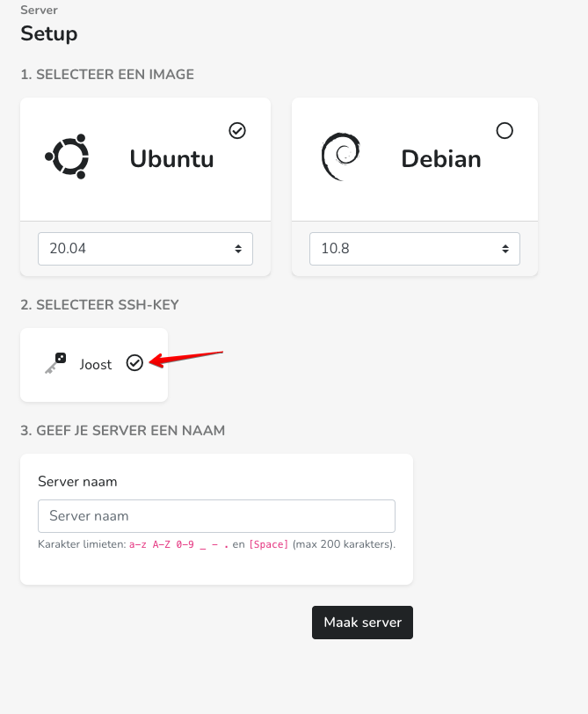
Task: Click the "Geef je server een naam" heading
Action: (123, 431)
